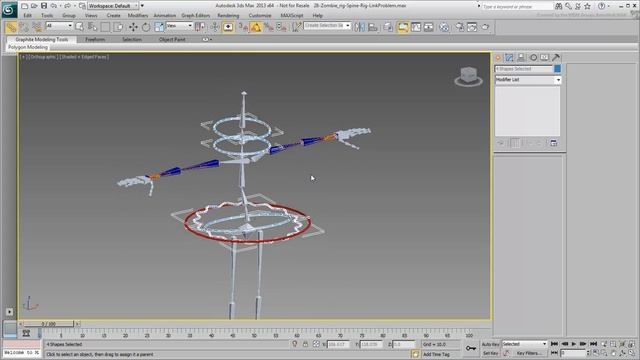Open the MAXScript menu
This screenshot has width=640, height=360.
click(x=292, y=16)
